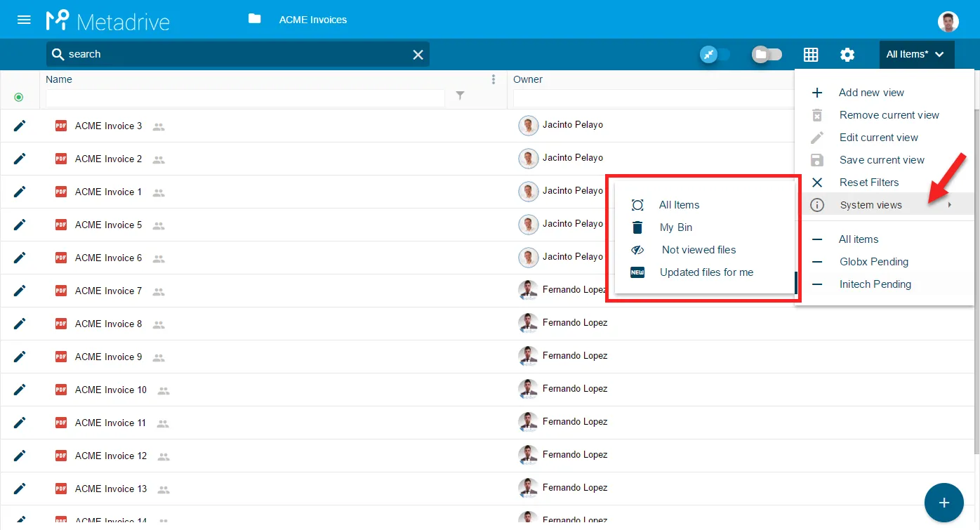The height and width of the screenshot is (530, 980).
Task: Open the settings gear icon
Action: [847, 55]
